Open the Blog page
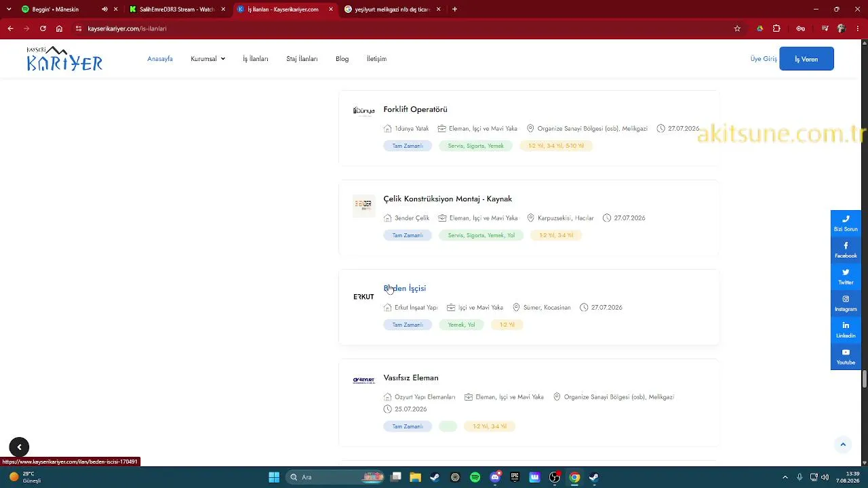 click(x=342, y=59)
